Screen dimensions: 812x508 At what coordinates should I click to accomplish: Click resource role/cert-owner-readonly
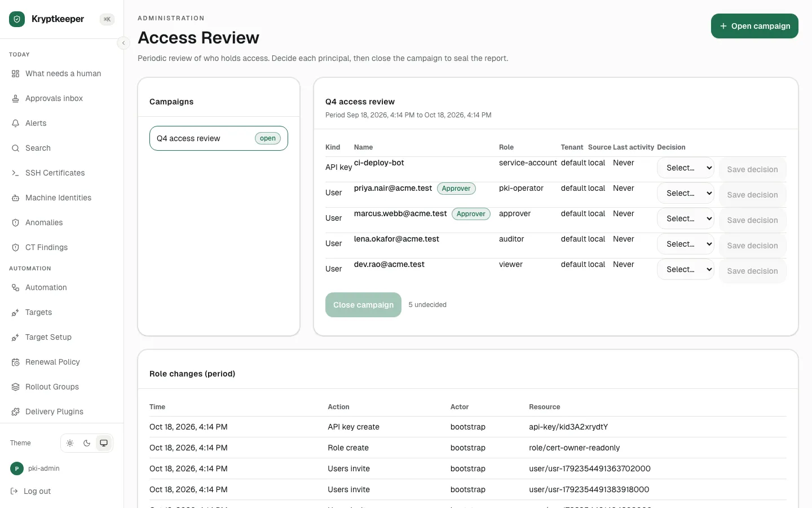[574, 448]
